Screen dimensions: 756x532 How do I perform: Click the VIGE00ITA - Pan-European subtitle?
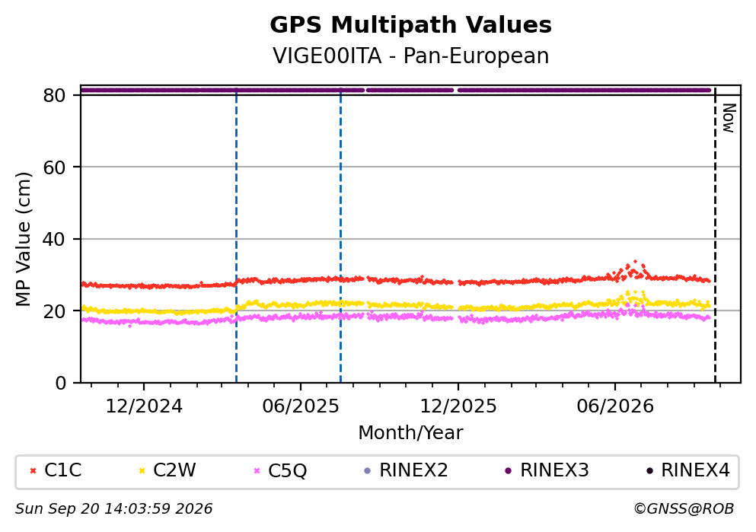coord(411,56)
